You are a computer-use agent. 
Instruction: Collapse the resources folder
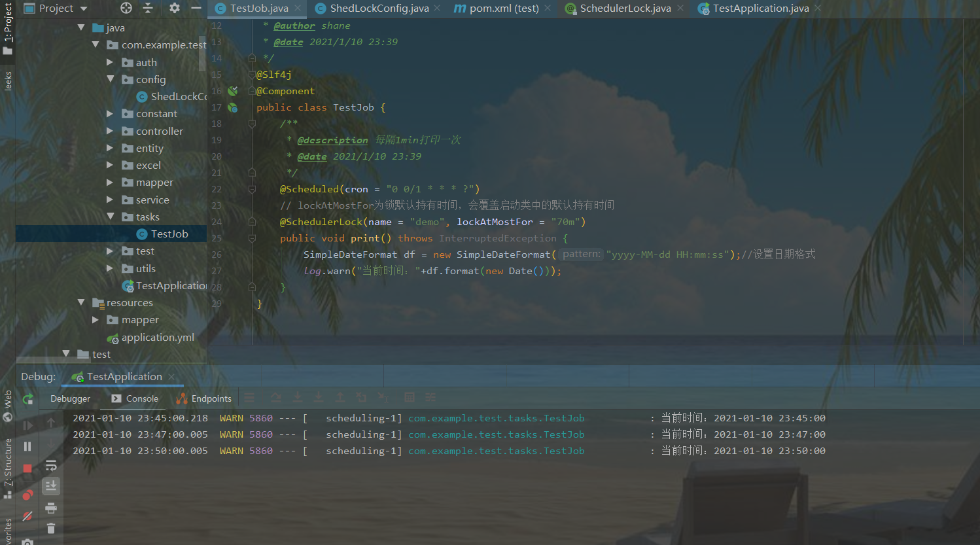click(x=81, y=302)
